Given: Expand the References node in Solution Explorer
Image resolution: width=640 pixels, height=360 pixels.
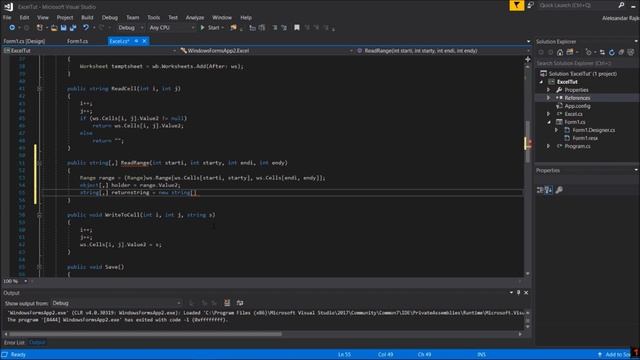Looking at the screenshot, I should pos(549,98).
